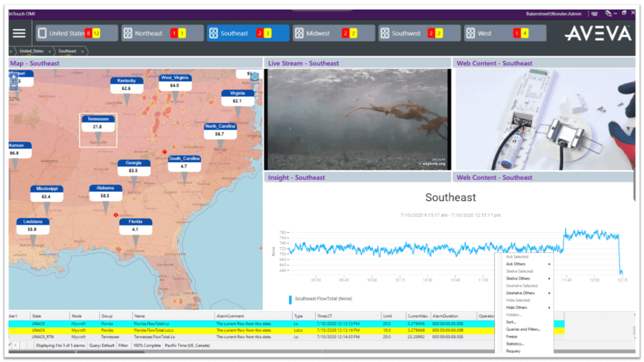Select Freeze in the context menu
This screenshot has height=362, width=644.
pyautogui.click(x=511, y=337)
